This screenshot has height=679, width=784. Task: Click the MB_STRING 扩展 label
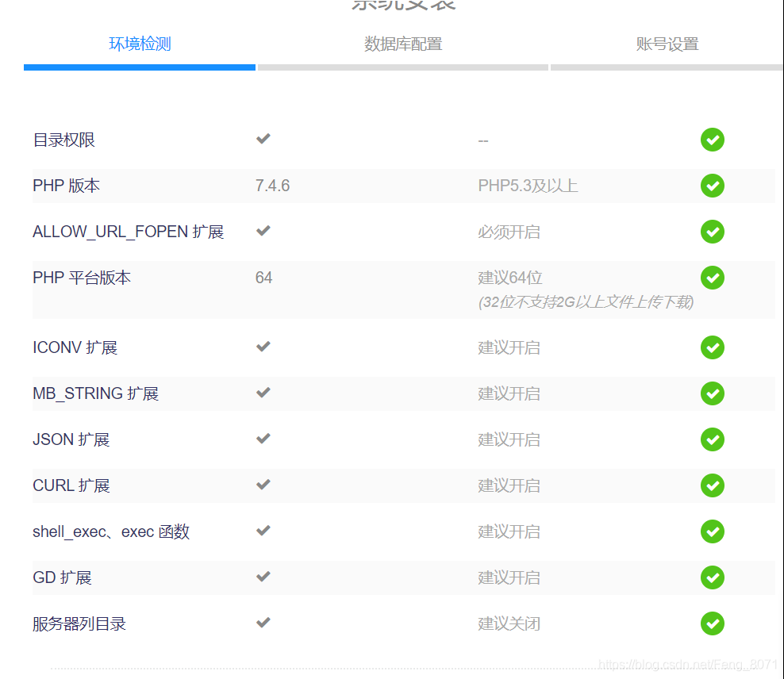[95, 393]
